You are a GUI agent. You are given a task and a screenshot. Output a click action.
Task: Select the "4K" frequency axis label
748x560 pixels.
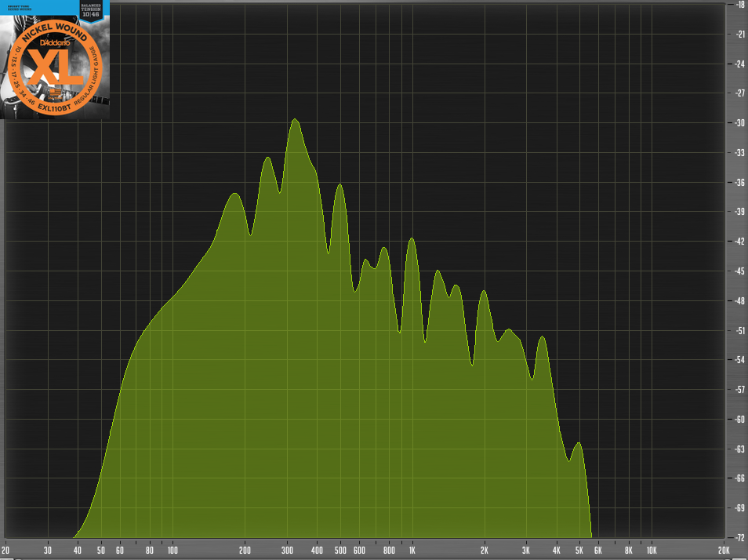[556, 551]
